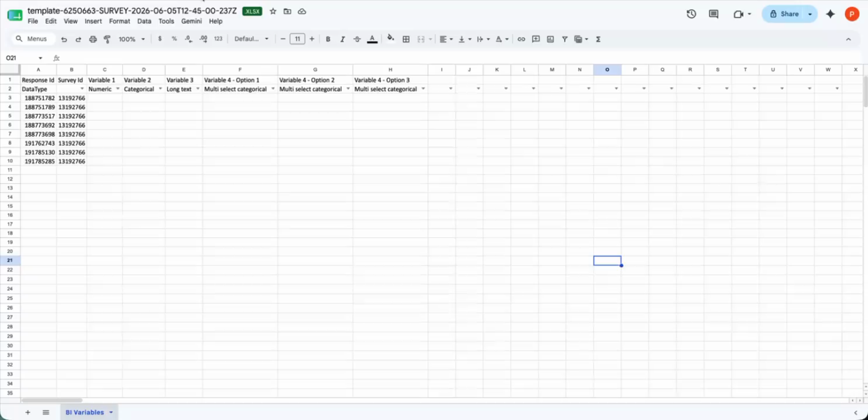Open the comments panel

[x=713, y=14]
